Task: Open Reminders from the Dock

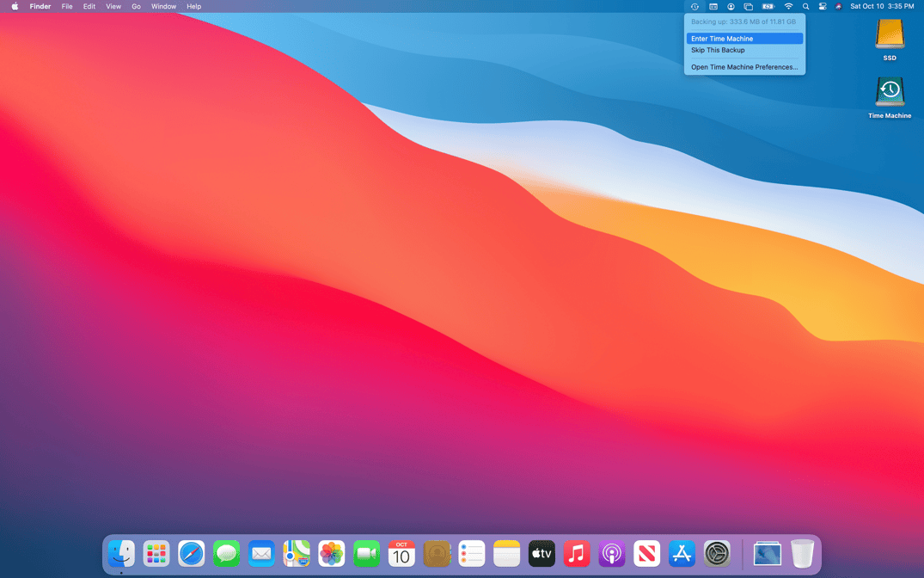Action: coord(471,554)
